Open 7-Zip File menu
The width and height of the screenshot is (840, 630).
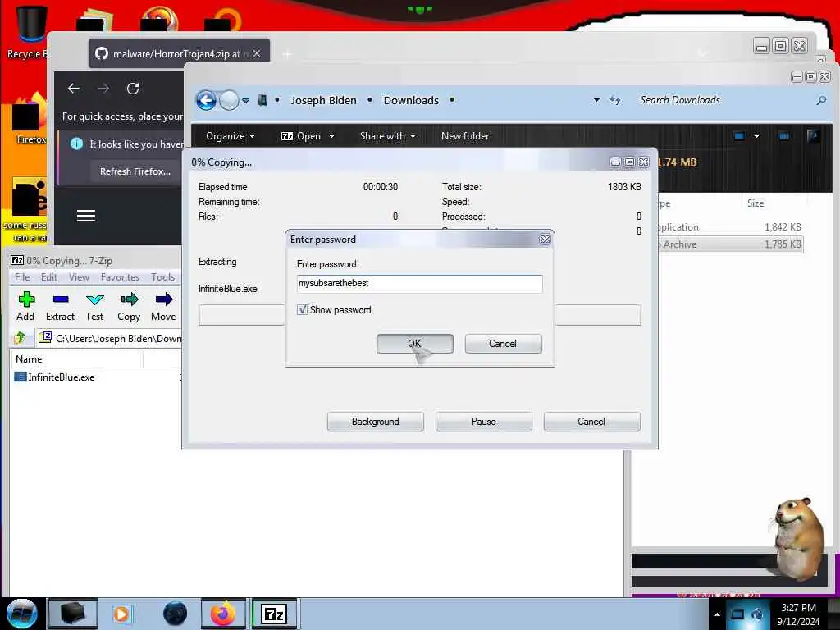(x=22, y=277)
